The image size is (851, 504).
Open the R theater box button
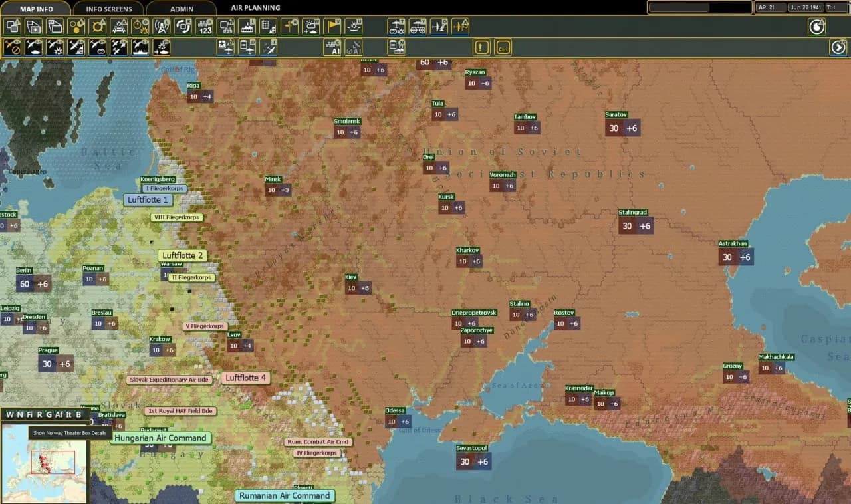tap(39, 414)
